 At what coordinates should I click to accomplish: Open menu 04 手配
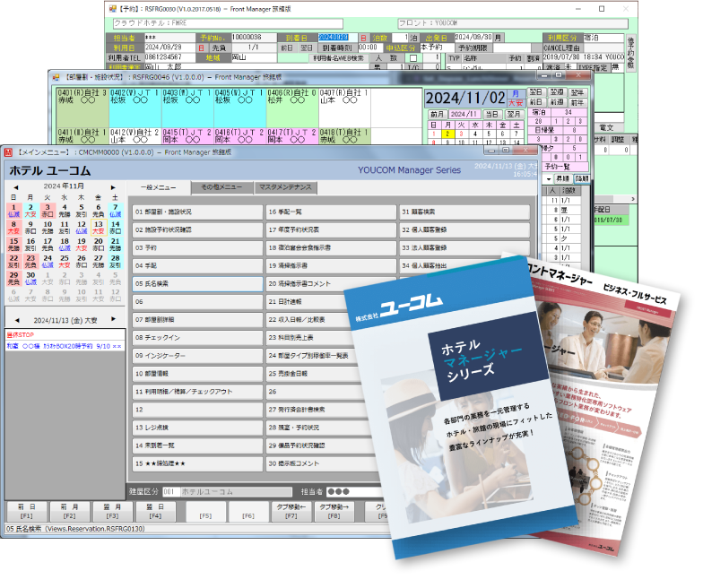click(x=197, y=265)
